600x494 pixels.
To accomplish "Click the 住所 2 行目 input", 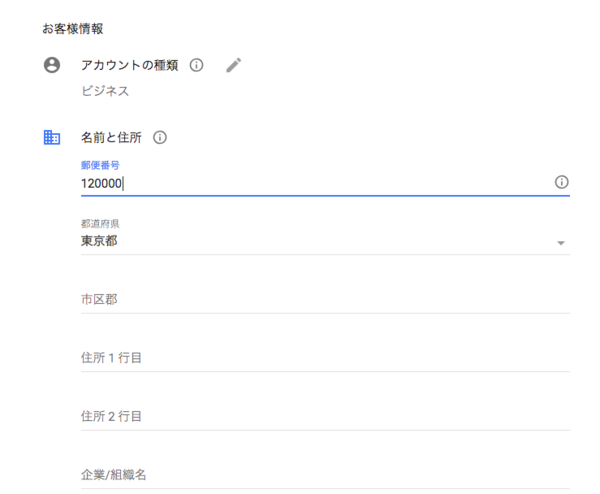I will tap(300, 416).
